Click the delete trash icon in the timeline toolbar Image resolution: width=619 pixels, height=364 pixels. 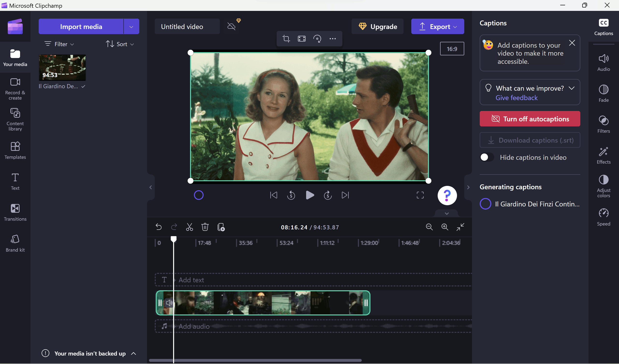click(205, 227)
